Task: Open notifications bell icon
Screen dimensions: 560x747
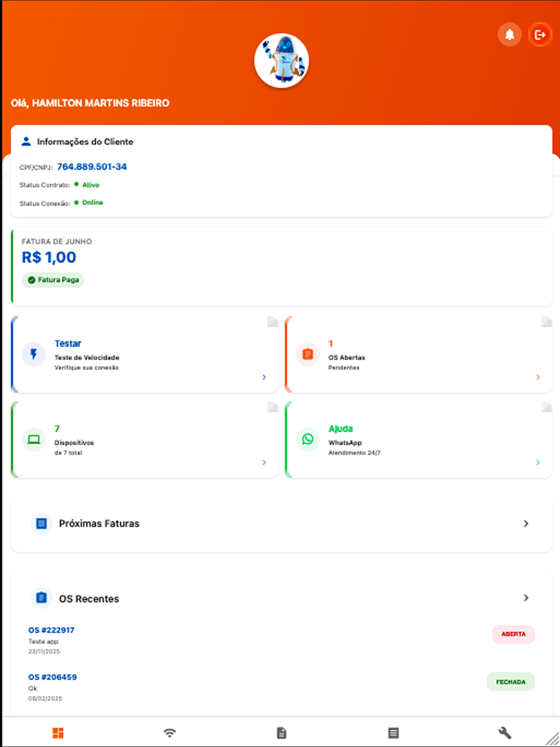Action: coord(509,34)
